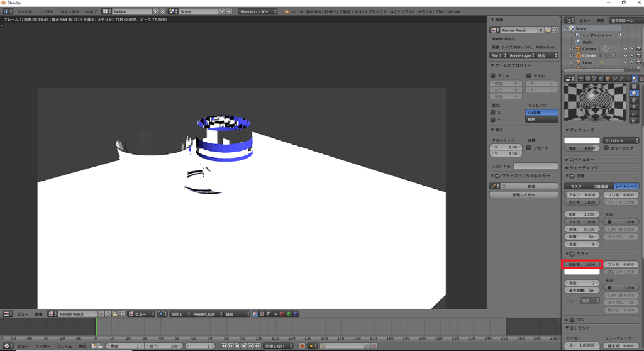Screen dimensions: 644x351
Task: Open the ランバート diffuse shader dropdown
Action: [621, 140]
